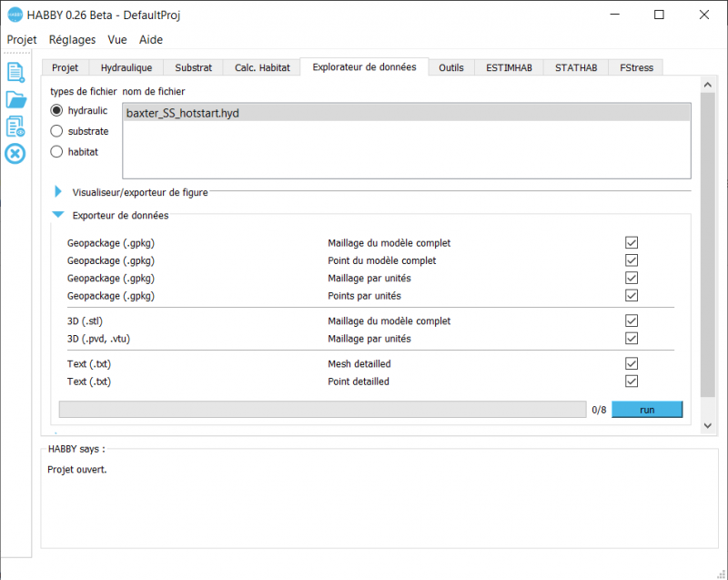This screenshot has width=728, height=580.
Task: Collapse the Exporteur de données section
Action: coord(58,216)
